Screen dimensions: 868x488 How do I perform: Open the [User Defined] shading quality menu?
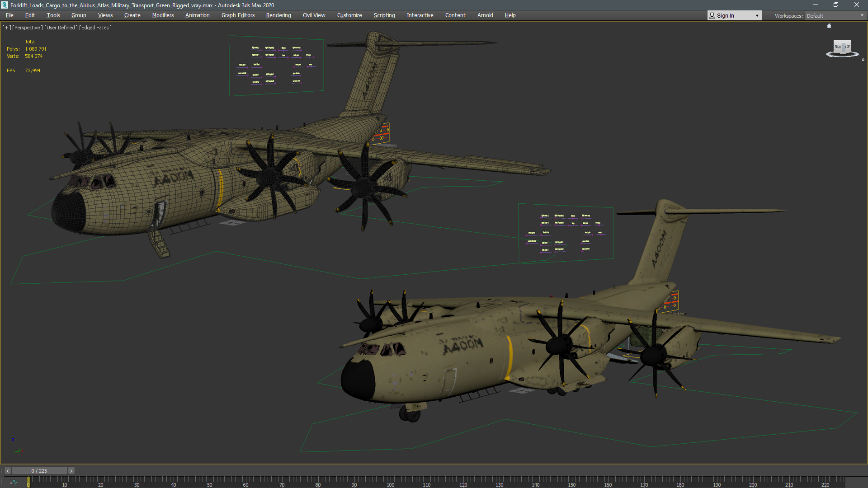[x=61, y=28]
